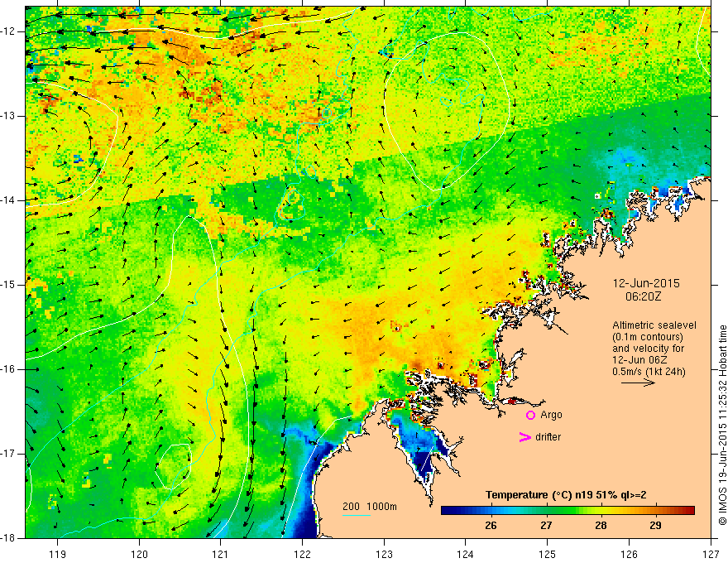Screen dimensions: 728x563
Task: Click the latitude -12 axis label
Action: pyautogui.click(x=9, y=31)
